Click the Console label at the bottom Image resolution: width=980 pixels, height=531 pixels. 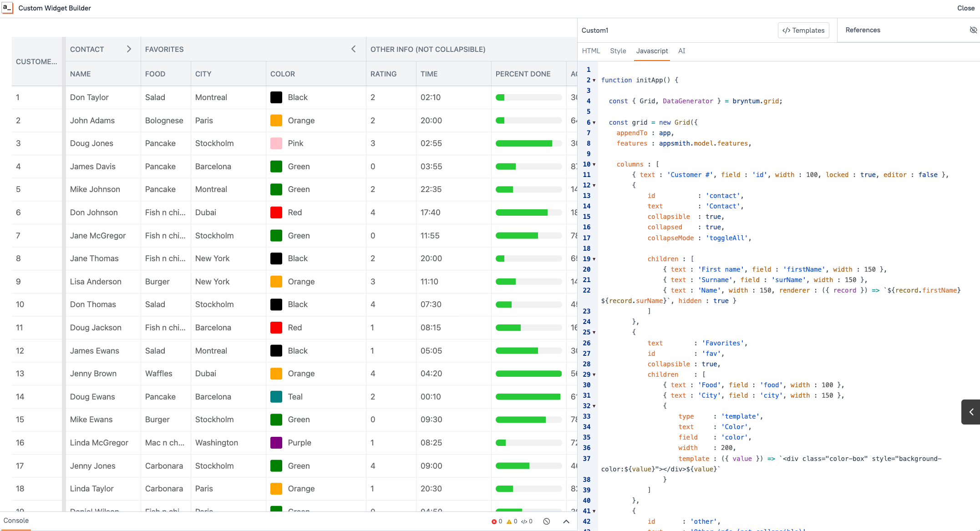pos(16,520)
